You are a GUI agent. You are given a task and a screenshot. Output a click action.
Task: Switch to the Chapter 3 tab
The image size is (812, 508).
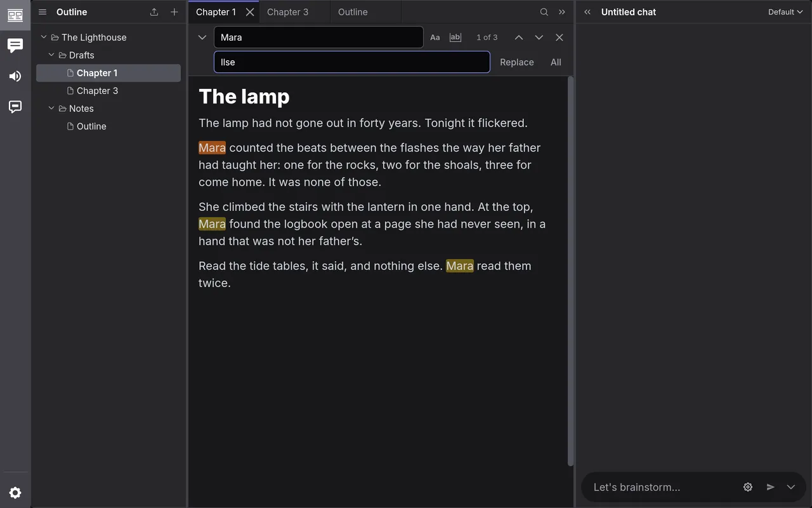coord(295,12)
